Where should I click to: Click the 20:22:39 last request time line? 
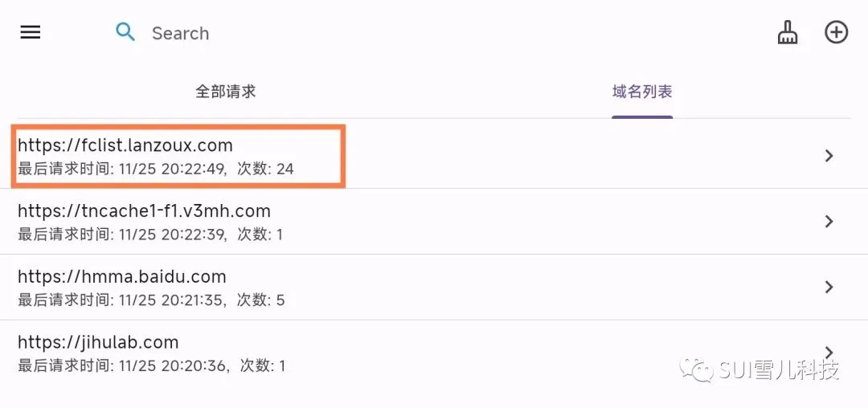pyautogui.click(x=150, y=235)
